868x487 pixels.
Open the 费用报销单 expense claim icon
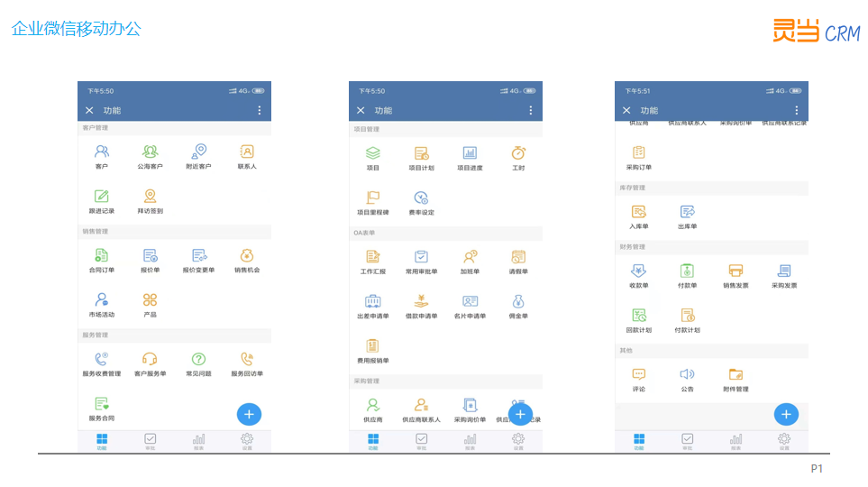[x=373, y=345]
